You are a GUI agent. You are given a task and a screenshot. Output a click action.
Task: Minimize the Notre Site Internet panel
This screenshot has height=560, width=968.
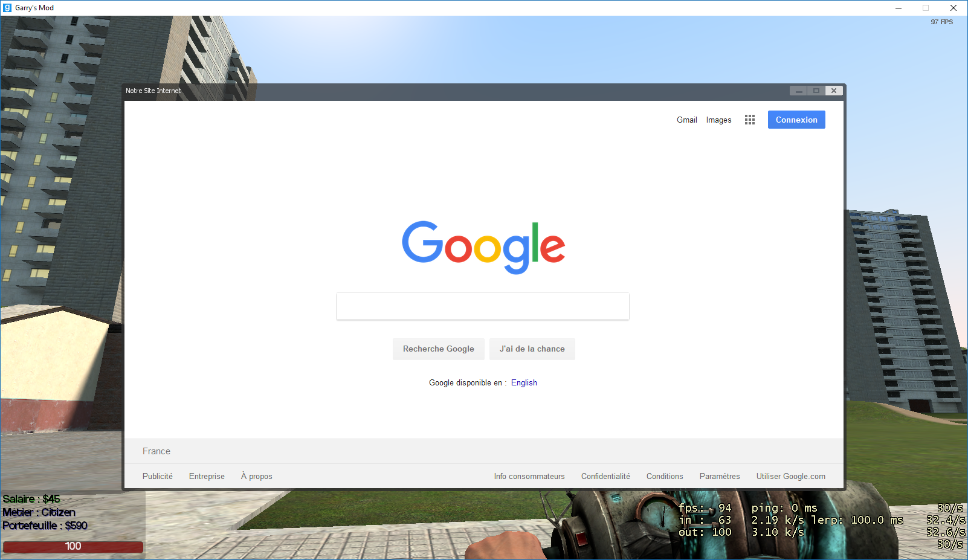799,91
